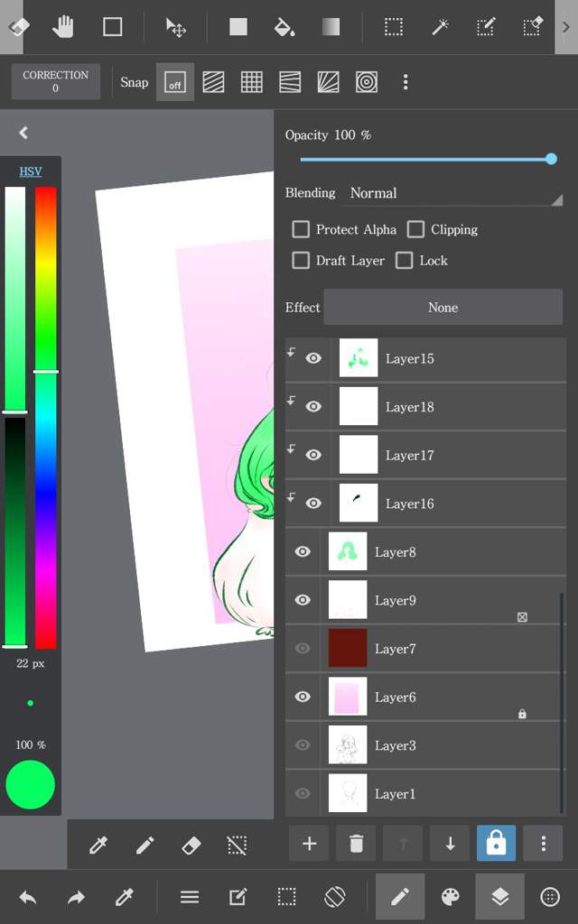Viewport: 578px width, 924px height.
Task: Open layer panel more options
Action: [x=543, y=844]
